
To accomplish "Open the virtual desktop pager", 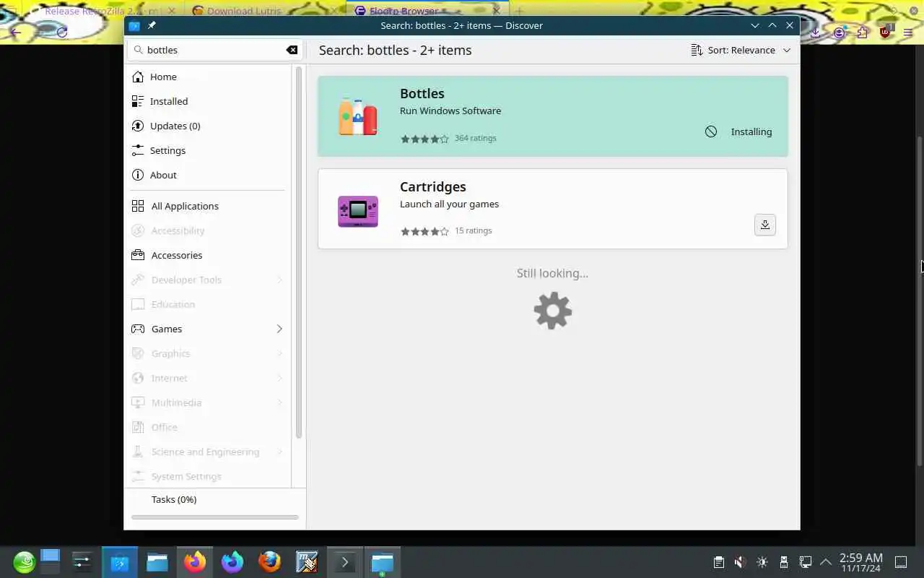I will click(50, 561).
